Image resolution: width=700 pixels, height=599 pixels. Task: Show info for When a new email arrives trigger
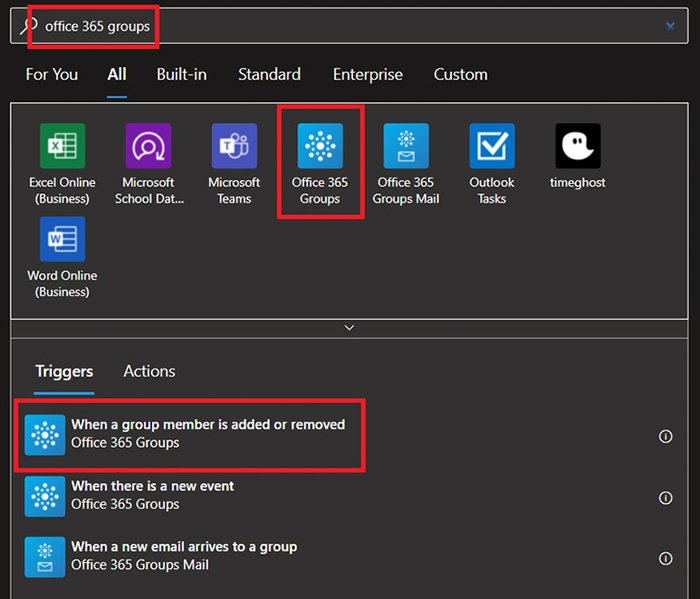tap(665, 558)
